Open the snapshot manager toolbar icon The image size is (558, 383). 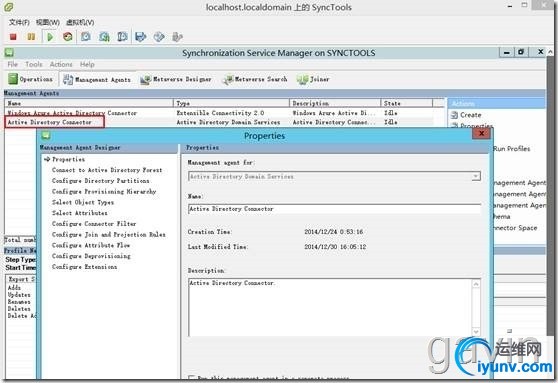coord(122,37)
